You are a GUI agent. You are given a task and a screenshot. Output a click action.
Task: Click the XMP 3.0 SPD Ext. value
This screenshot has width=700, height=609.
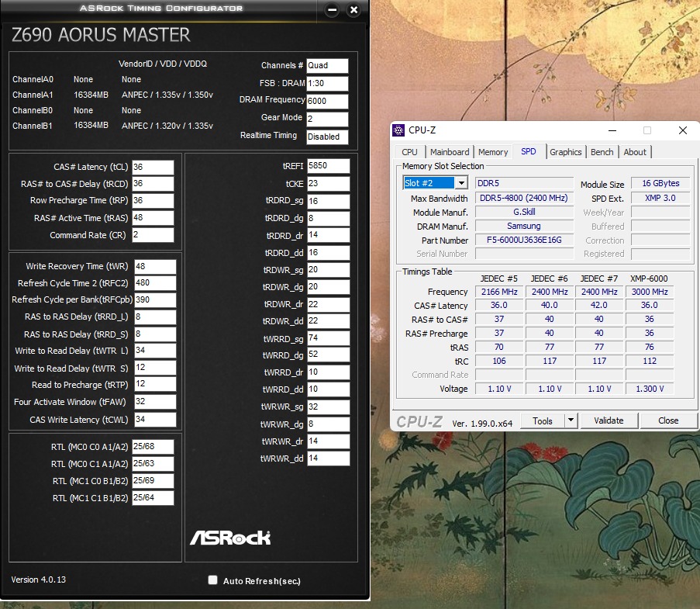[660, 198]
